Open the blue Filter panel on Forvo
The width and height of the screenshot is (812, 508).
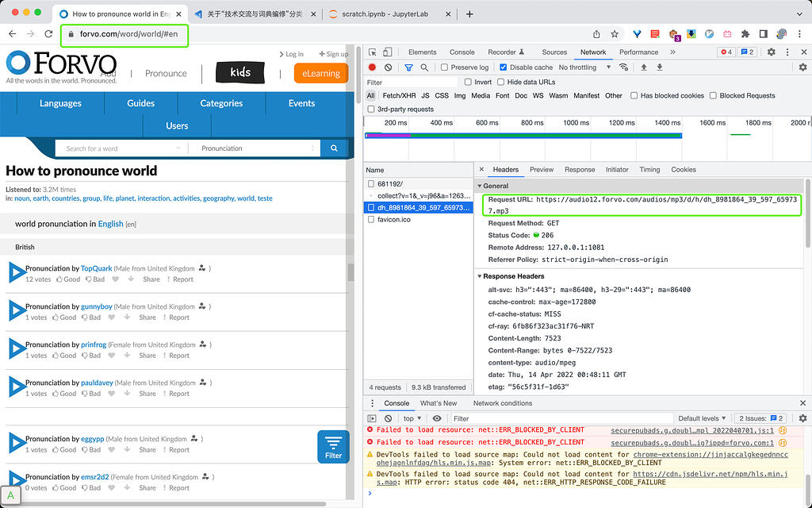coord(332,446)
